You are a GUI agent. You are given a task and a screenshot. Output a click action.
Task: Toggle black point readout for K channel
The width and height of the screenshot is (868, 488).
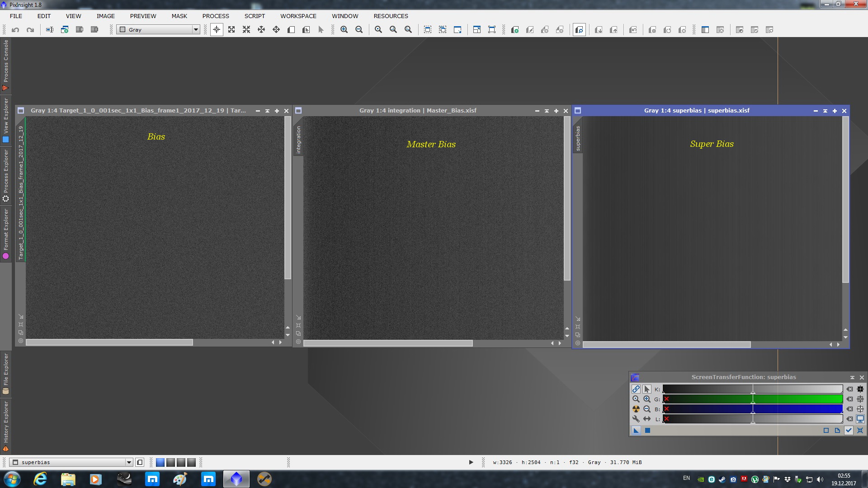(x=860, y=389)
